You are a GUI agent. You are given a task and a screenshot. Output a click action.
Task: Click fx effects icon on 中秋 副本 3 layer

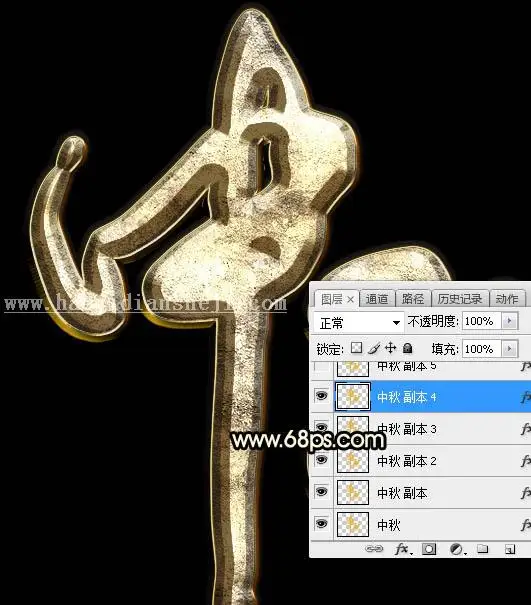click(526, 429)
